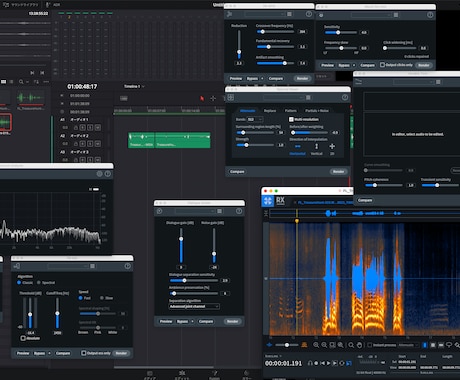Click Compare in Dialogue gain window
The height and width of the screenshot is (380, 460).
(206, 321)
